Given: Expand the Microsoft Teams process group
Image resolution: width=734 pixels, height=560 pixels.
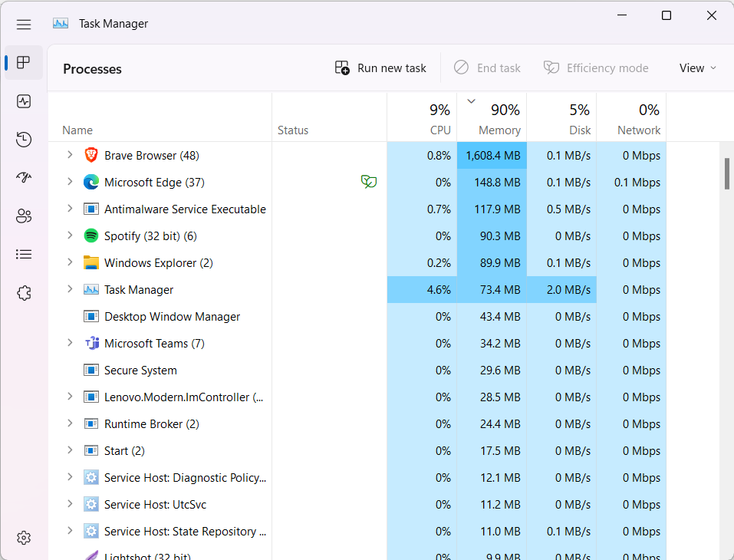Looking at the screenshot, I should tap(70, 343).
